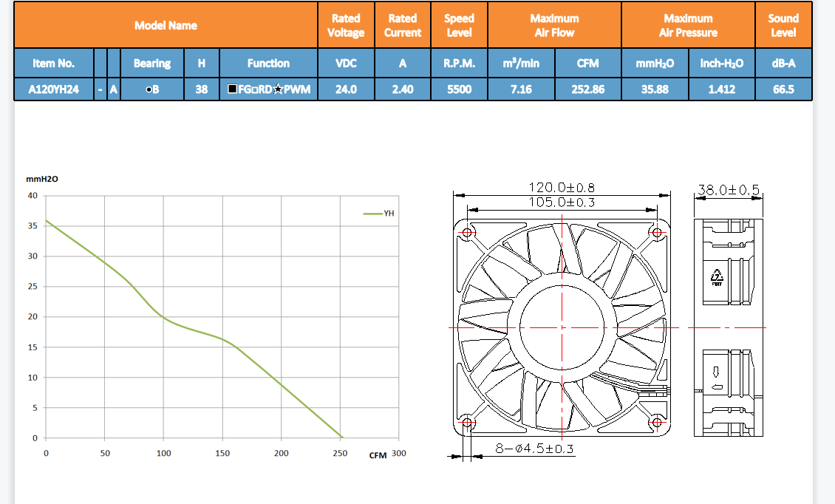
Task: Click the Sound Level column header
Action: point(783,25)
